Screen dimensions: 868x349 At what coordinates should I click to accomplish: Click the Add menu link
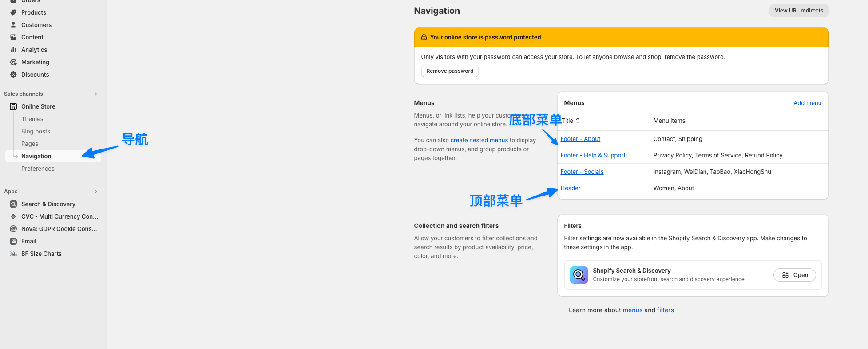tap(807, 103)
